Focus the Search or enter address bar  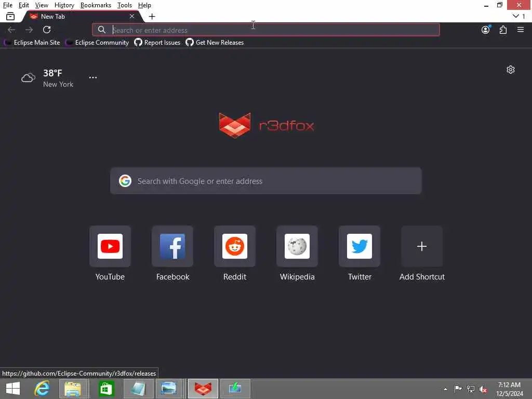(x=266, y=30)
